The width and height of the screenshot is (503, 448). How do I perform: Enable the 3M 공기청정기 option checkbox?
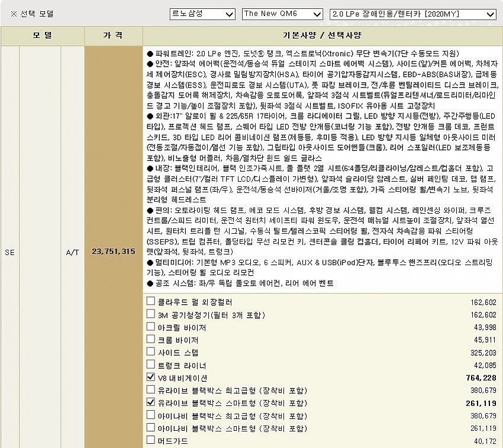coord(151,314)
